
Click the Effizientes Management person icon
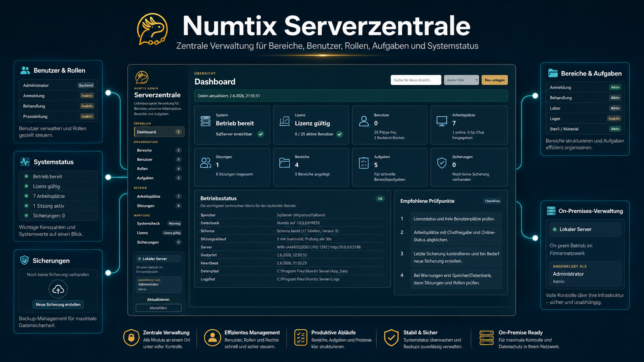212,338
